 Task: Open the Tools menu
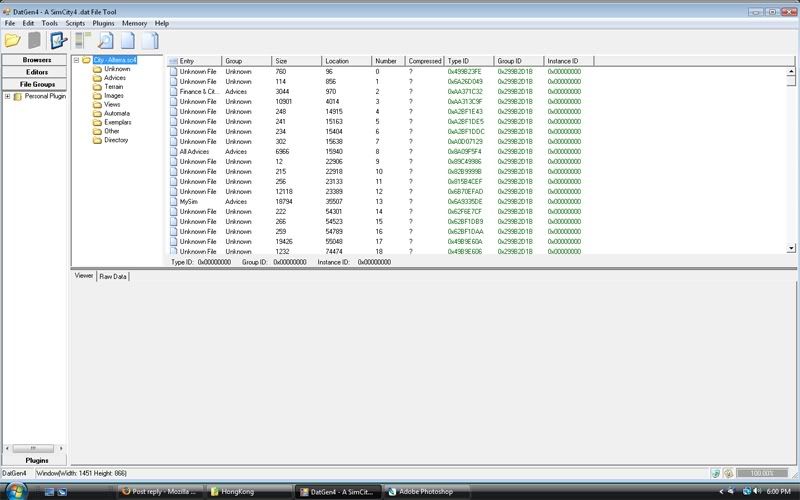(49, 23)
